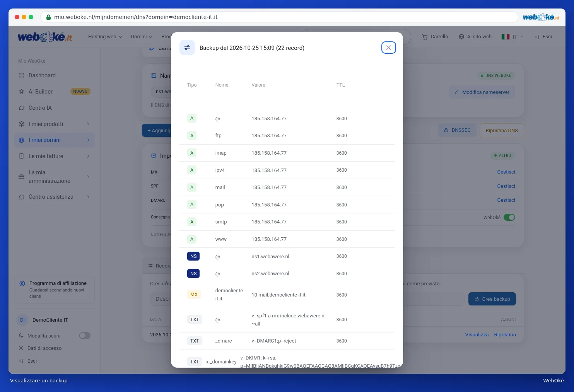Click the NUOVO badge beside AI Builder
Screen dimensions: 574x392
click(x=80, y=92)
